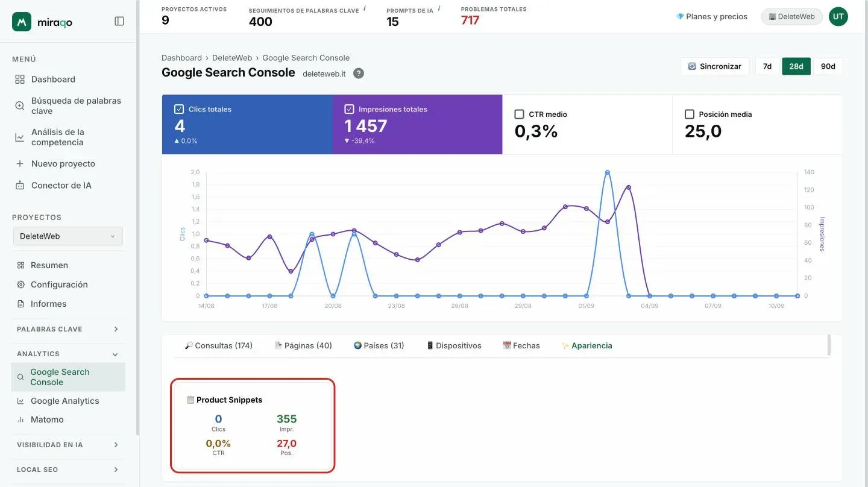
Task: Open the Planes y precios link
Action: pyautogui.click(x=712, y=17)
